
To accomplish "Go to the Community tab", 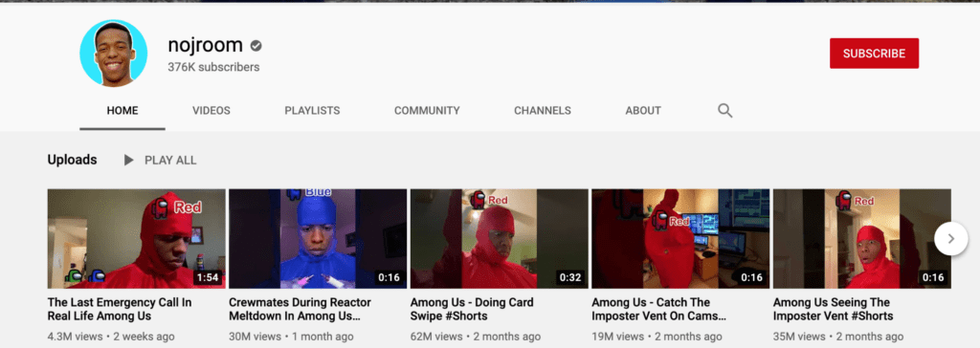I will (427, 111).
